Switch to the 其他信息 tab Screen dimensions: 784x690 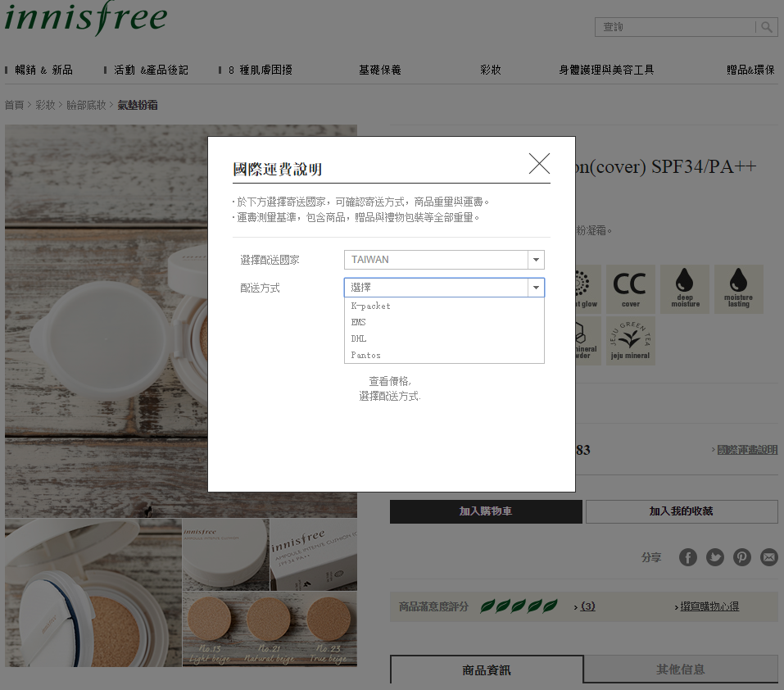pos(681,669)
